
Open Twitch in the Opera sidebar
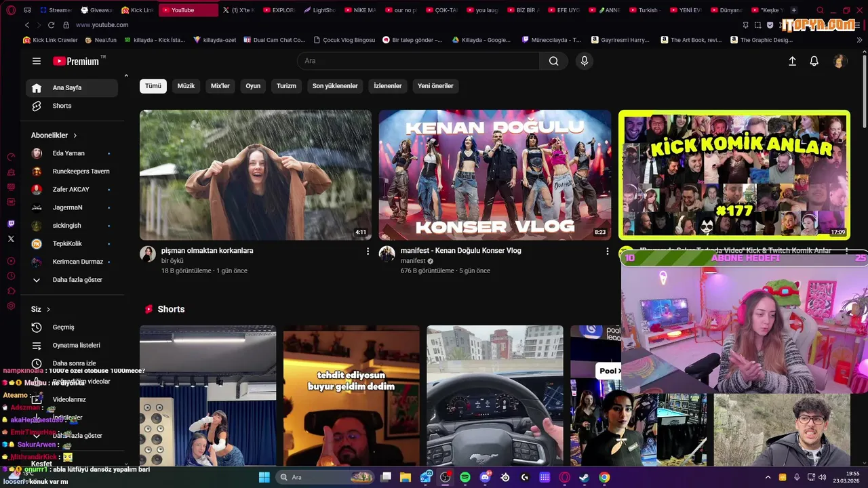(x=11, y=224)
